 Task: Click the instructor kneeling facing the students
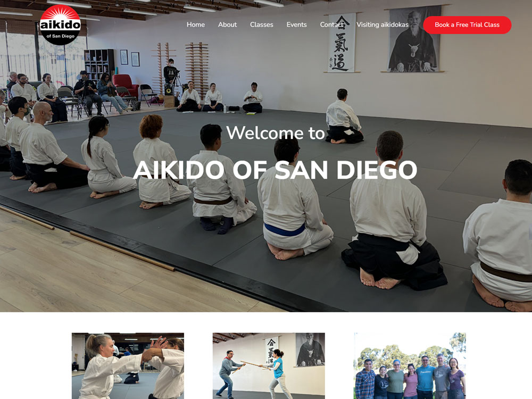coord(343,117)
